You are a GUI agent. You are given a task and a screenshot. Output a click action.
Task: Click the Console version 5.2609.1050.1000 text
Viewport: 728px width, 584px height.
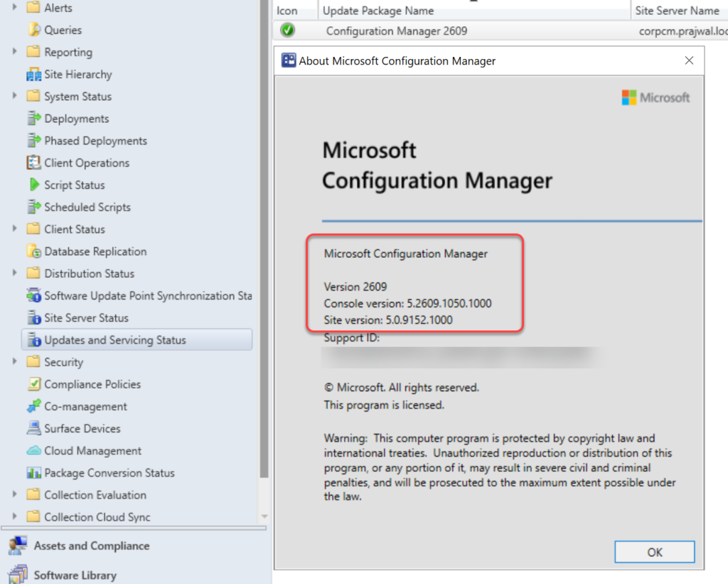pyautogui.click(x=407, y=303)
